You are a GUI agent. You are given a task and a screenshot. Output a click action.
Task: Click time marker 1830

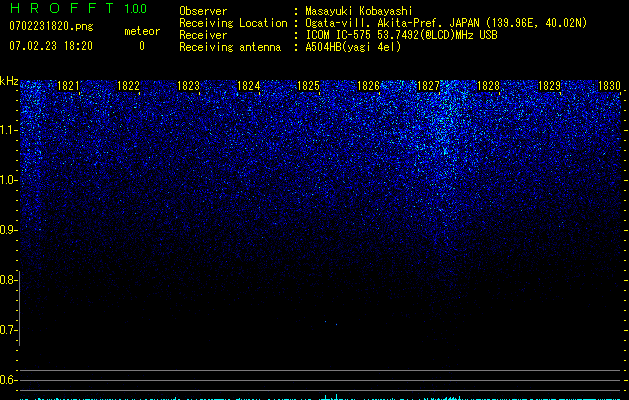pos(609,86)
